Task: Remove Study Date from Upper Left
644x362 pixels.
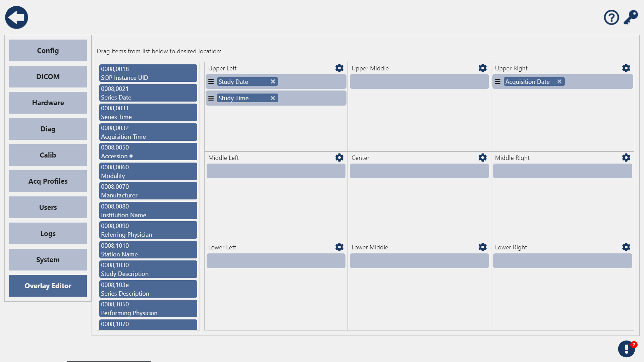Action: pos(273,81)
